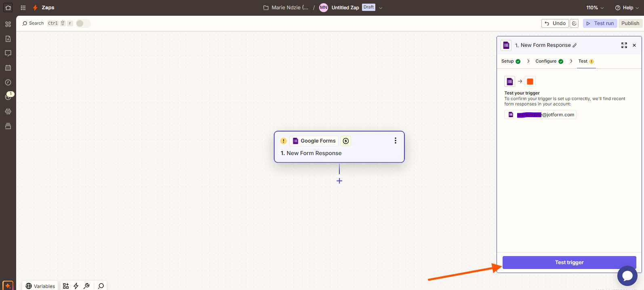Toggle the switch next to Search
The height and width of the screenshot is (290, 644).
click(x=83, y=23)
